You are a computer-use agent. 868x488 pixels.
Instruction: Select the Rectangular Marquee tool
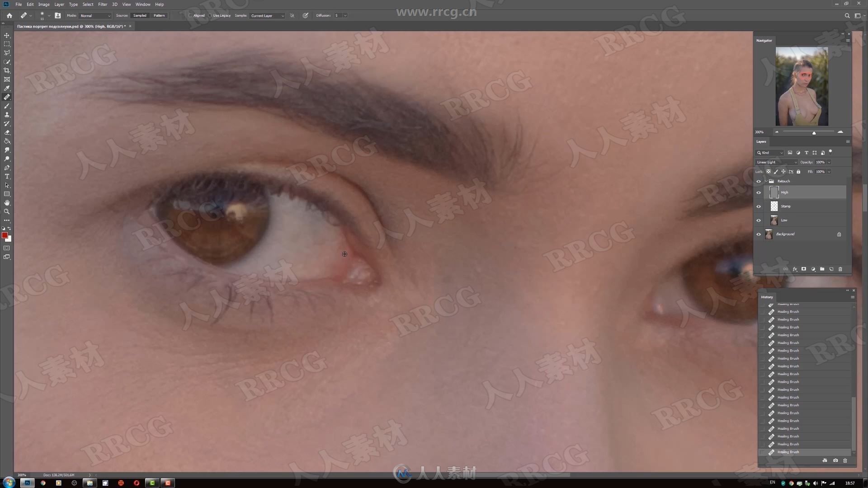7,44
